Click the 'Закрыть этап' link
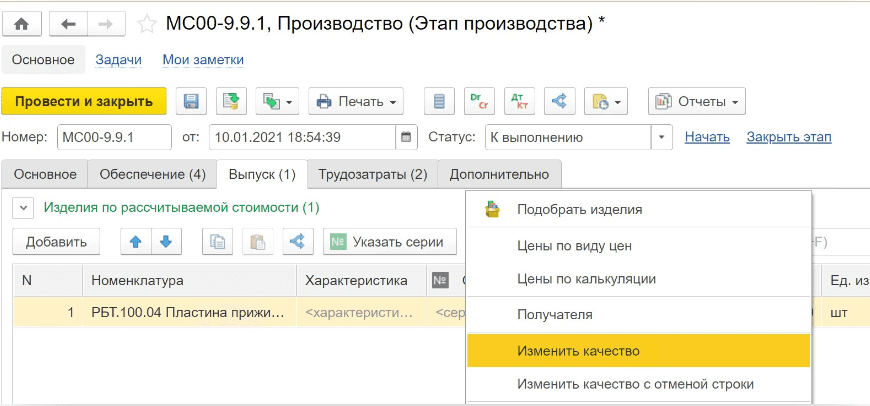The height and width of the screenshot is (406, 870). (x=788, y=137)
